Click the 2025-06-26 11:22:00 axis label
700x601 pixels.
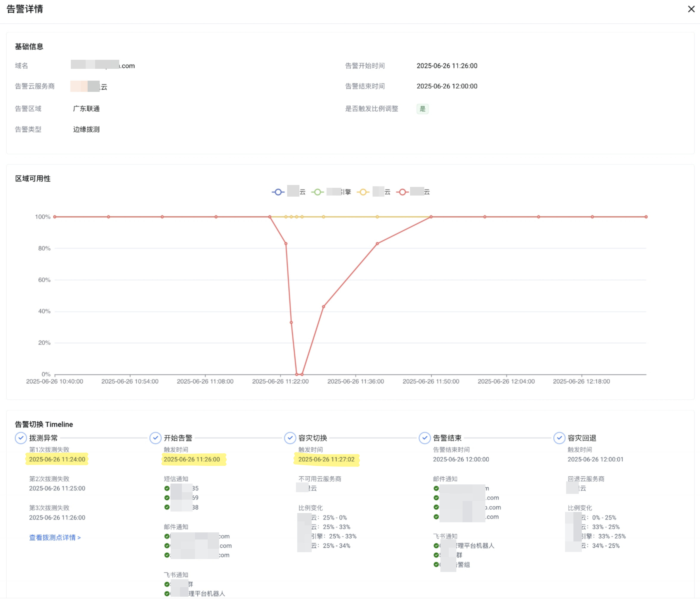tap(280, 381)
